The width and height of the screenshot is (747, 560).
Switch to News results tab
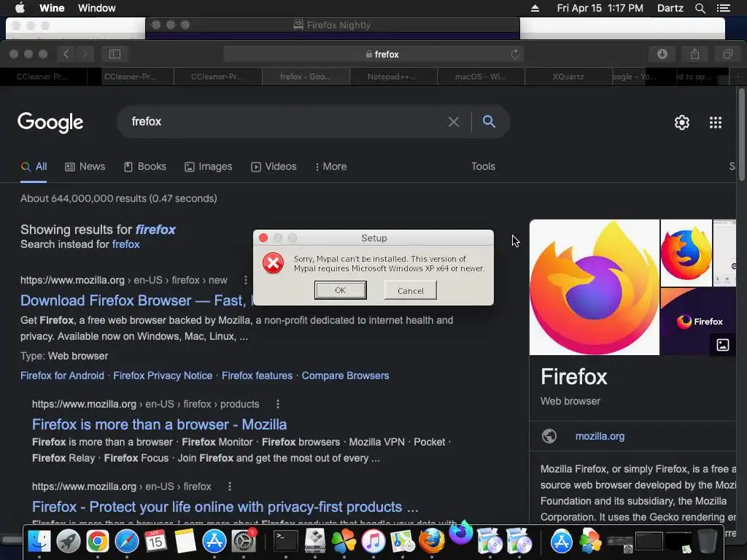pos(85,167)
